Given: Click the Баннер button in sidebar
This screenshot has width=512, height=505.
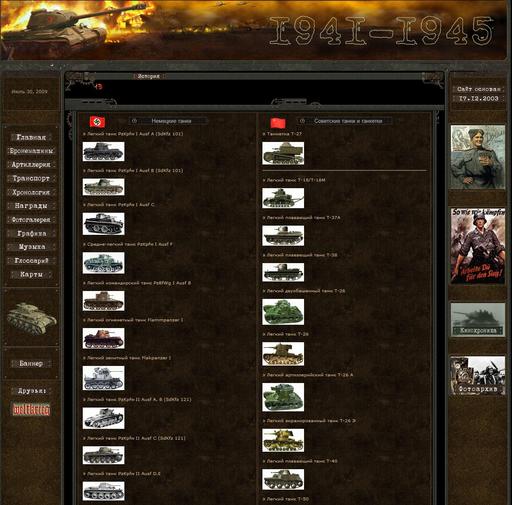Looking at the screenshot, I should tap(31, 363).
